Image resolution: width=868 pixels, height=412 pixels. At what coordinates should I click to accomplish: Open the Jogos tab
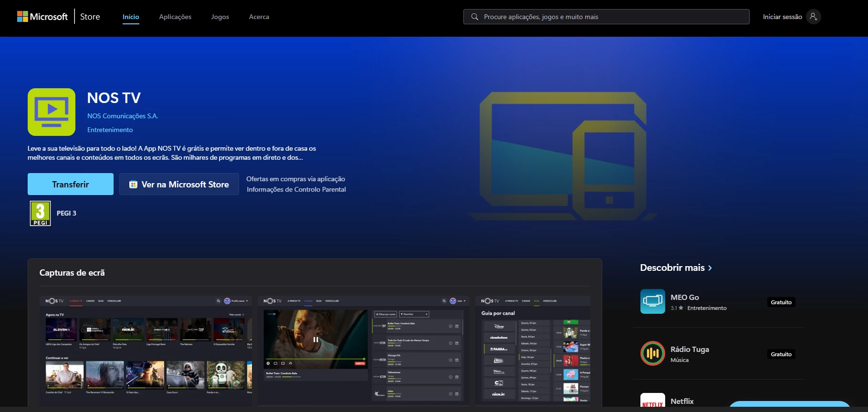(220, 17)
